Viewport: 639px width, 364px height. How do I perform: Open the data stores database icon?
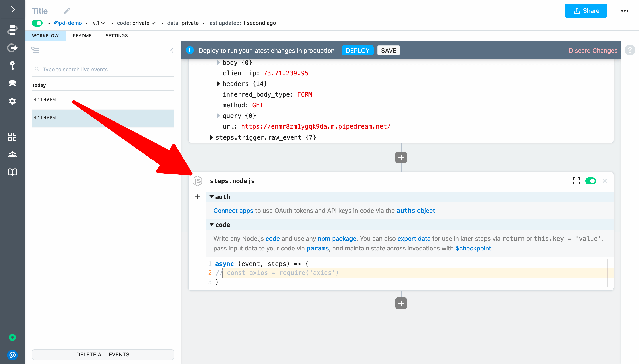(12, 84)
